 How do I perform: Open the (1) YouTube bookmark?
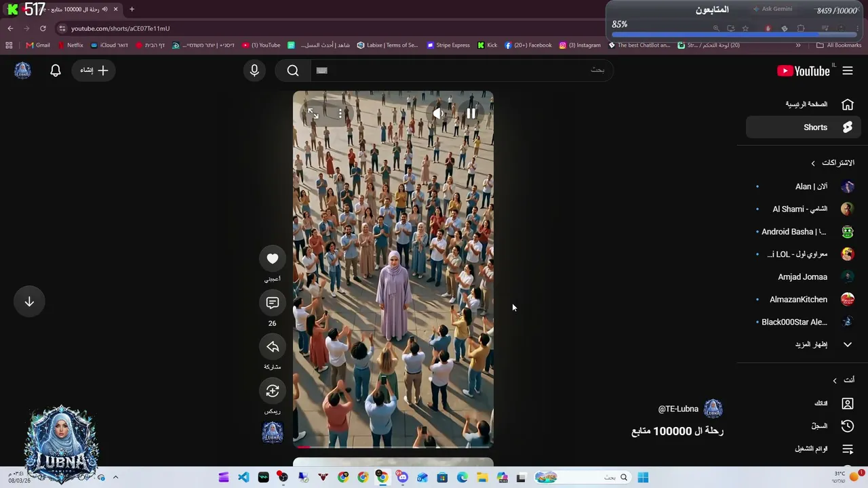point(261,45)
